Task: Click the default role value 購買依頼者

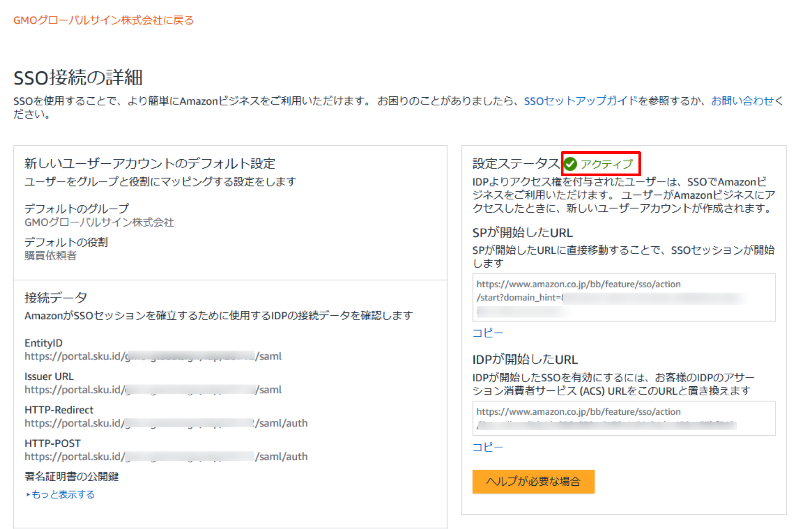Action: tap(50, 256)
